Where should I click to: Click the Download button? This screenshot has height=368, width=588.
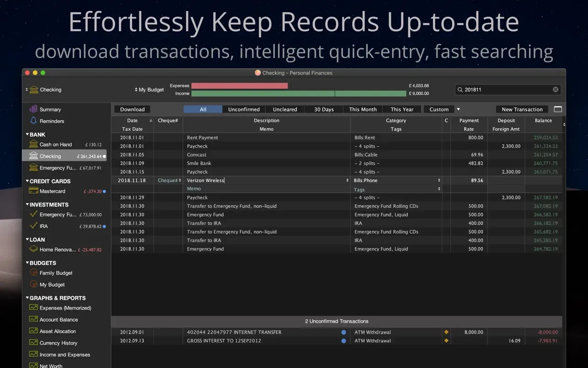[x=132, y=109]
